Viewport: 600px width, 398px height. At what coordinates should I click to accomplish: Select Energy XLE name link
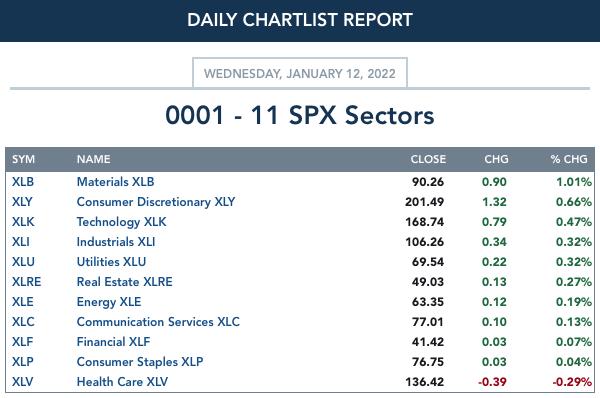pyautogui.click(x=109, y=302)
